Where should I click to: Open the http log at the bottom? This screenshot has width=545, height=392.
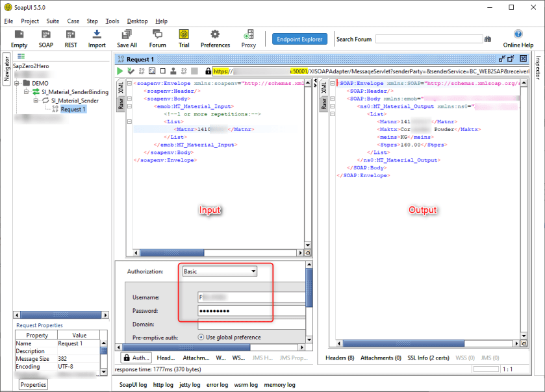[x=164, y=385]
